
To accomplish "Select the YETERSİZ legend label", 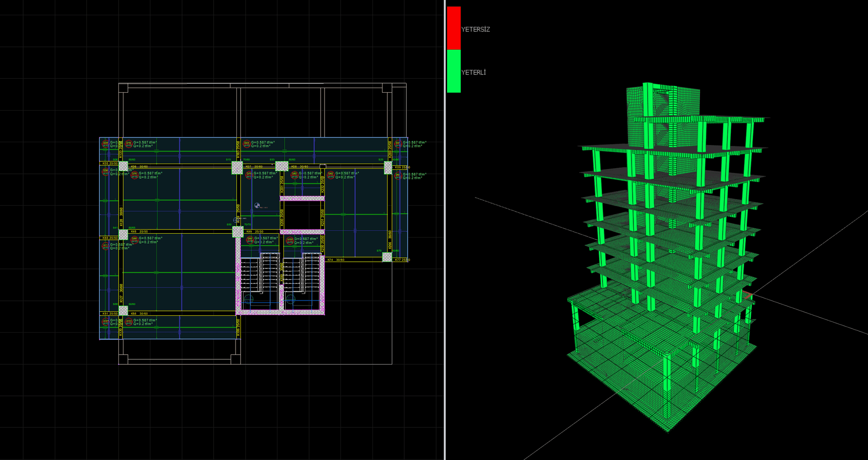I will [476, 29].
